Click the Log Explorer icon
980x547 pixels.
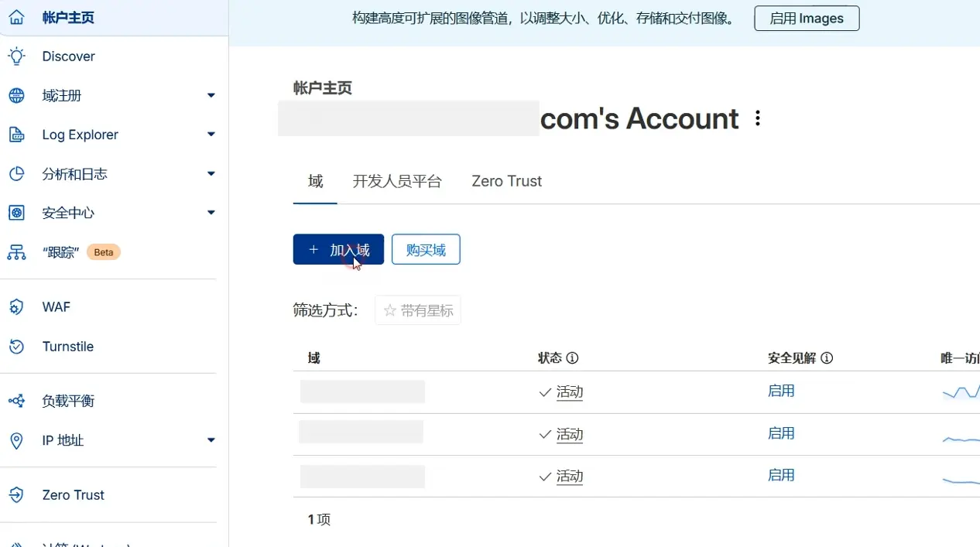16,135
